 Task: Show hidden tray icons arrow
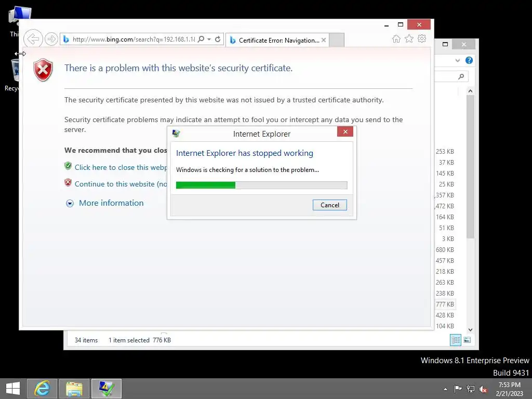pos(445,389)
